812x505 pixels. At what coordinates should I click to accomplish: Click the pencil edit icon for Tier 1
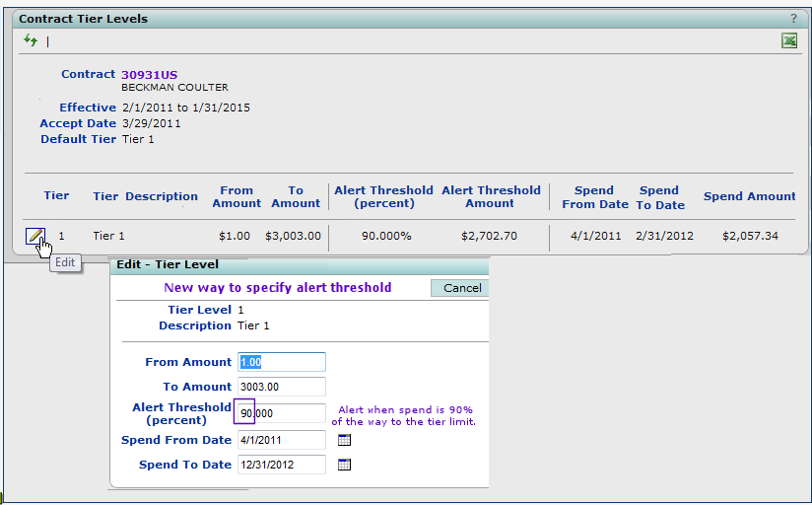click(x=34, y=236)
